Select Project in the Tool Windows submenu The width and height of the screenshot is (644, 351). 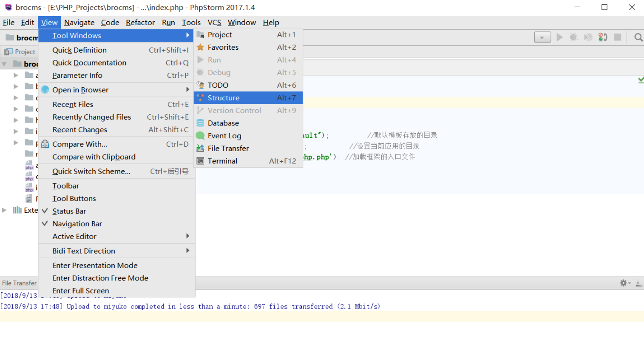point(248,35)
